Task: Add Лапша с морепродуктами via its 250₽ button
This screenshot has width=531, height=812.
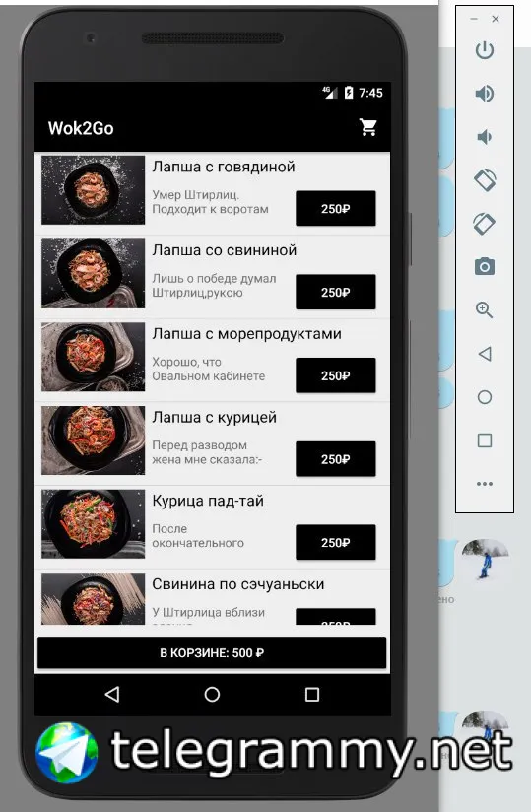Action: pyautogui.click(x=335, y=375)
